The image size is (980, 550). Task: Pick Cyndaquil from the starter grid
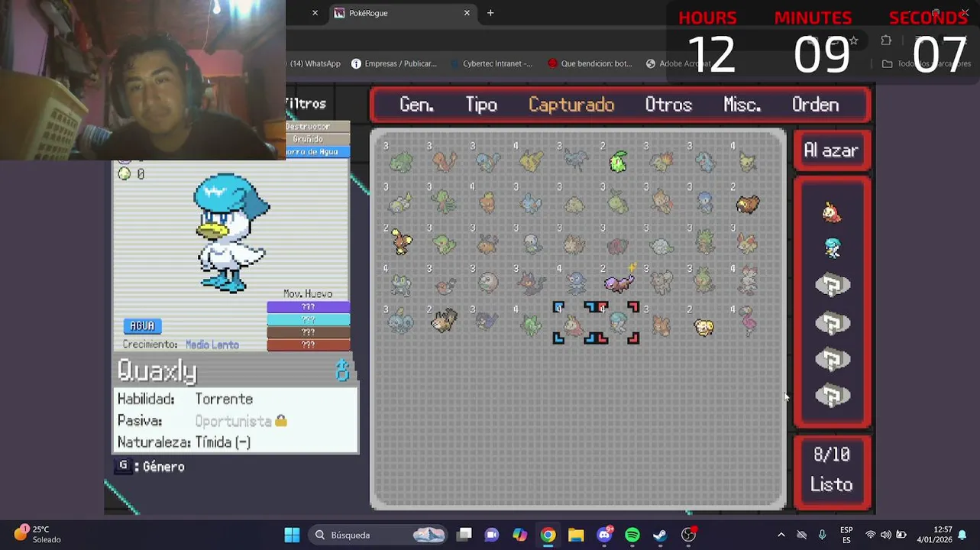pos(661,161)
